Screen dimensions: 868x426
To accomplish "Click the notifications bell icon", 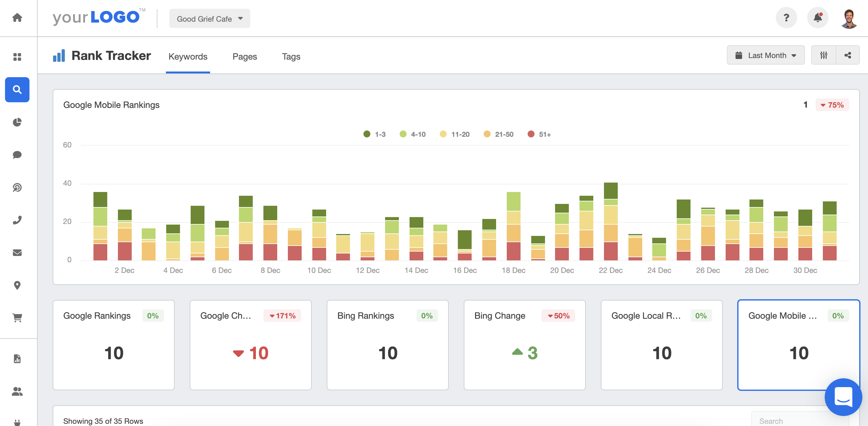I will (818, 18).
